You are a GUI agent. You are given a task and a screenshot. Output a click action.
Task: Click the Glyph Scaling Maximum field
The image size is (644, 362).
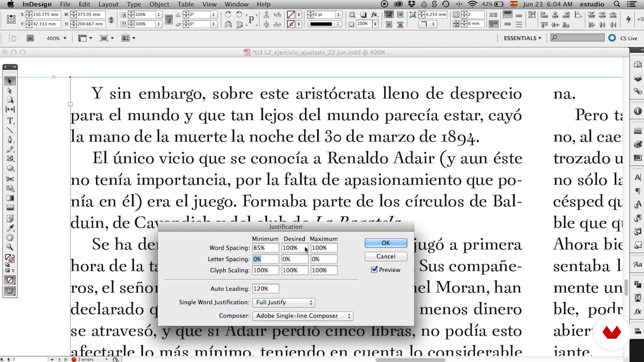point(324,270)
